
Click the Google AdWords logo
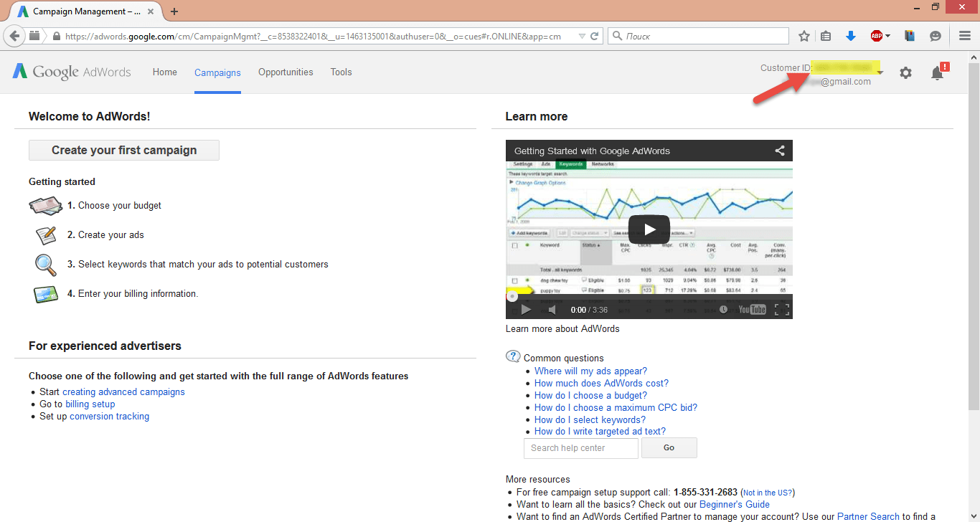(72, 72)
